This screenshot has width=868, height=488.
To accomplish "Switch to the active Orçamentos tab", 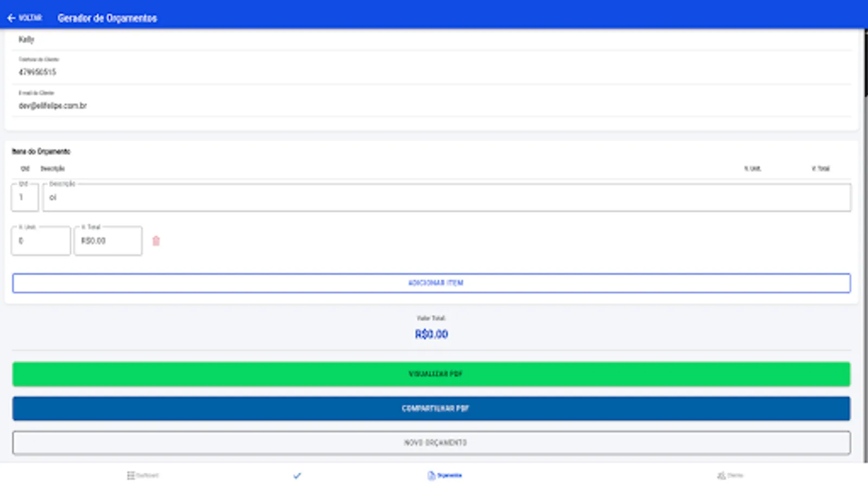I will [x=444, y=475].
